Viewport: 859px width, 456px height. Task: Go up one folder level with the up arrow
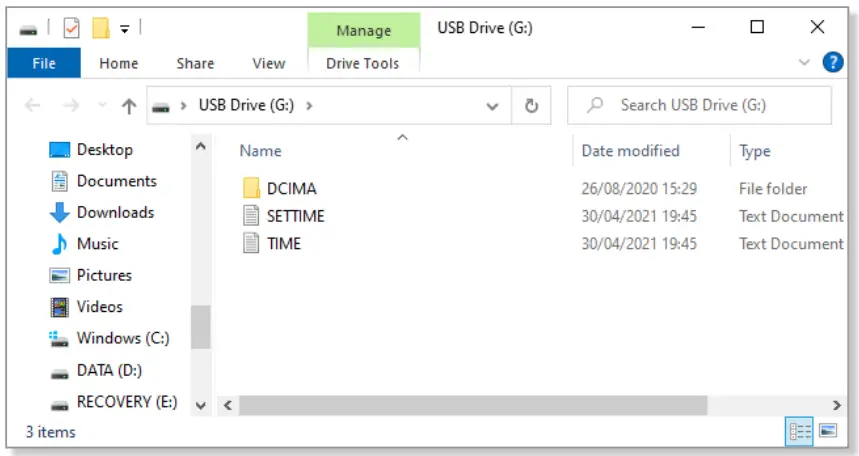[x=128, y=105]
